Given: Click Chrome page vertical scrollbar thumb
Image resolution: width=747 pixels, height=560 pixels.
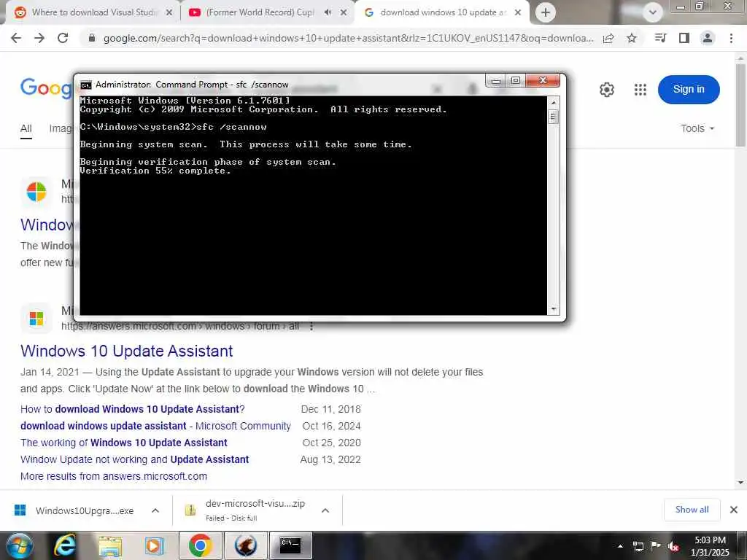Looking at the screenshot, I should [740, 105].
